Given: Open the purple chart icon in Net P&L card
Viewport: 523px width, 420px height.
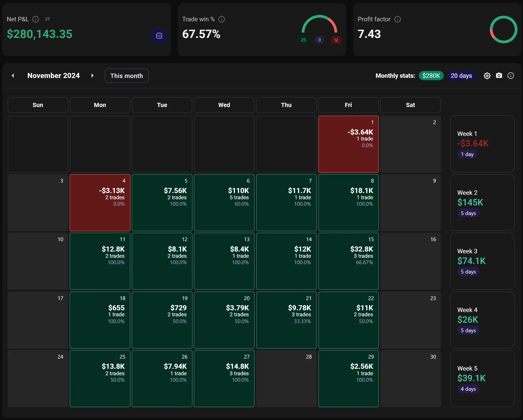Looking at the screenshot, I should 159,36.
